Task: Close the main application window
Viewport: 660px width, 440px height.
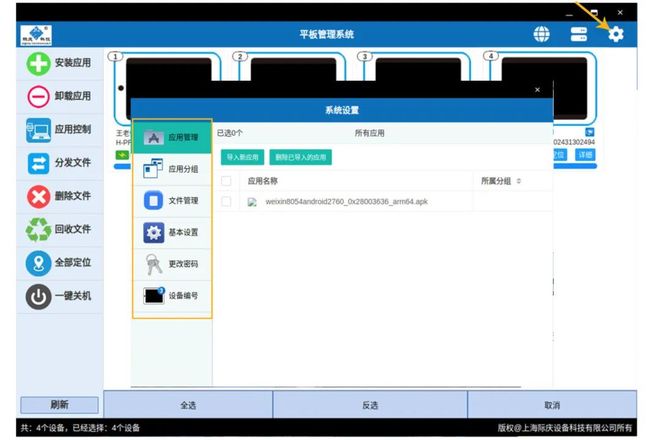Action: [x=620, y=13]
